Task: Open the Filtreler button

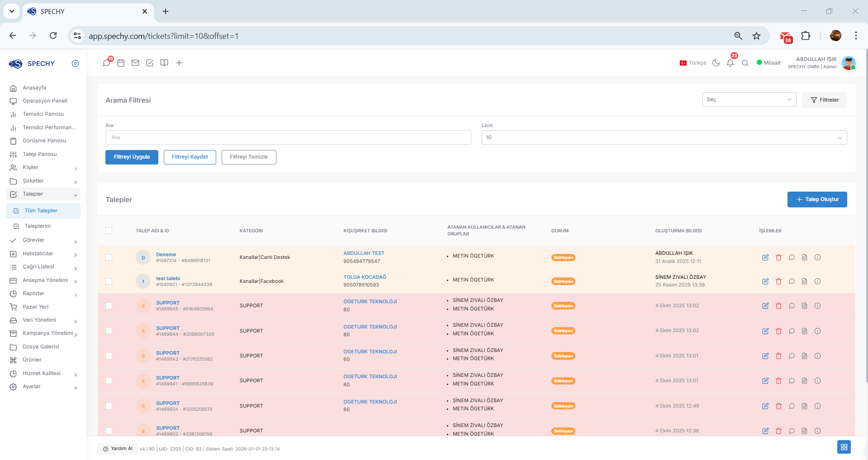Action: tap(824, 100)
